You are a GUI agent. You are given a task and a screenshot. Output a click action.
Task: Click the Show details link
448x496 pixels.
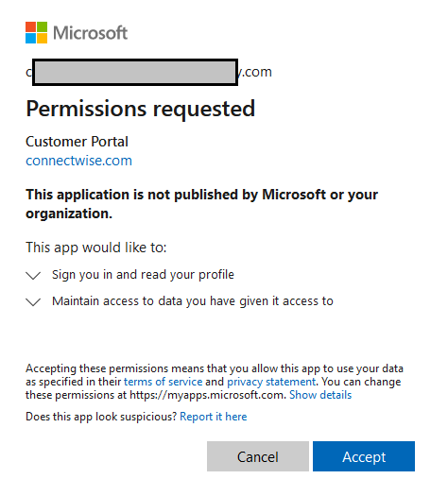tap(320, 395)
